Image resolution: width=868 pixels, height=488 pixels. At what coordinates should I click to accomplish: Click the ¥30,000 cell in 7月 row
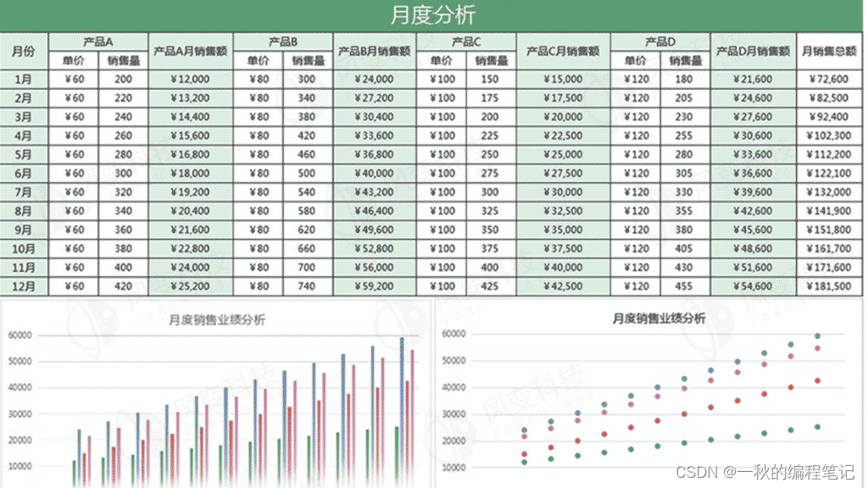(563, 192)
